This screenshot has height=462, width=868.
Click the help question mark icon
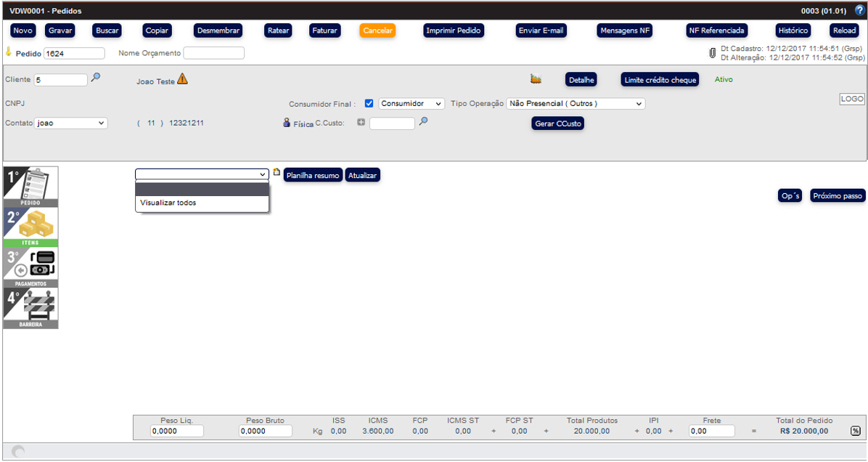[x=859, y=11]
